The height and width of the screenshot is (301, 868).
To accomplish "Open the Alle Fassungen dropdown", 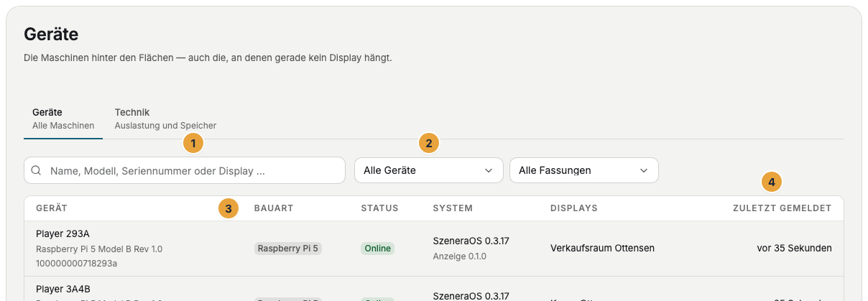I will (x=583, y=170).
